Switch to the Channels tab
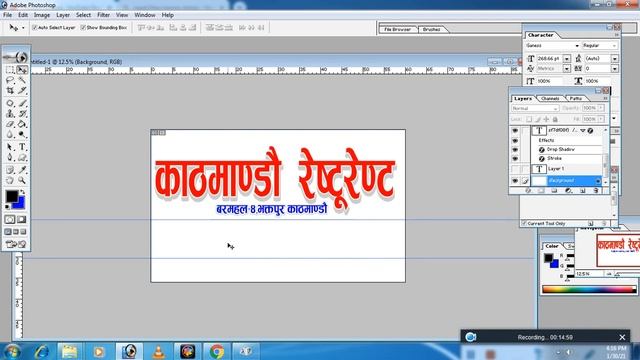The width and height of the screenshot is (640, 360). [x=550, y=98]
